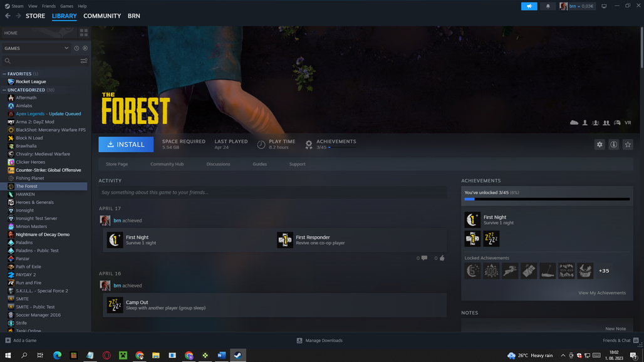Click the thumbs-up icon on April 17 post
The width and height of the screenshot is (644, 362).
(442, 258)
